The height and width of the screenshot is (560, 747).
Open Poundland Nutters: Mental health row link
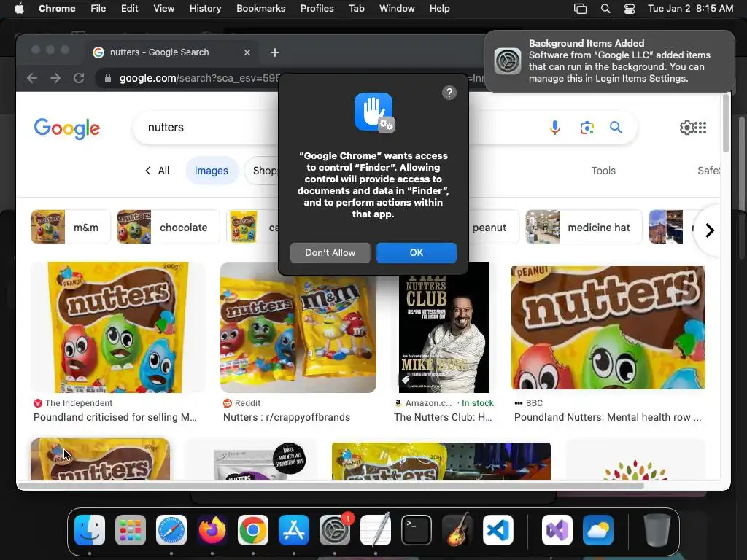pyautogui.click(x=608, y=417)
